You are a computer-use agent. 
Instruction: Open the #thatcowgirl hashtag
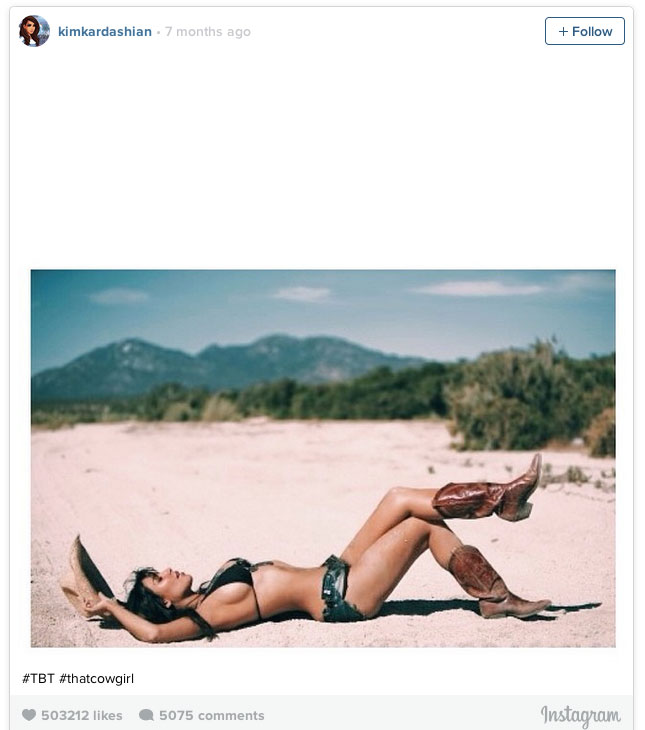(96, 678)
